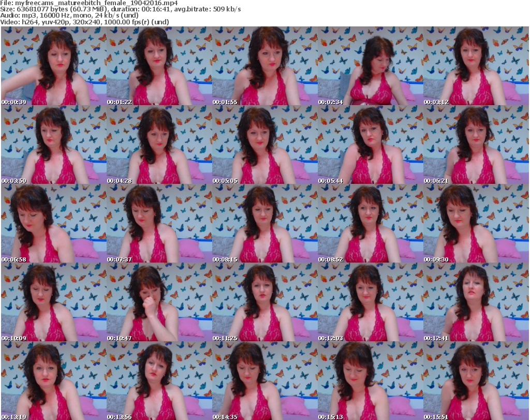Select the thumbnail labeled 00:11:25
The image size is (530, 420).
(x=265, y=302)
